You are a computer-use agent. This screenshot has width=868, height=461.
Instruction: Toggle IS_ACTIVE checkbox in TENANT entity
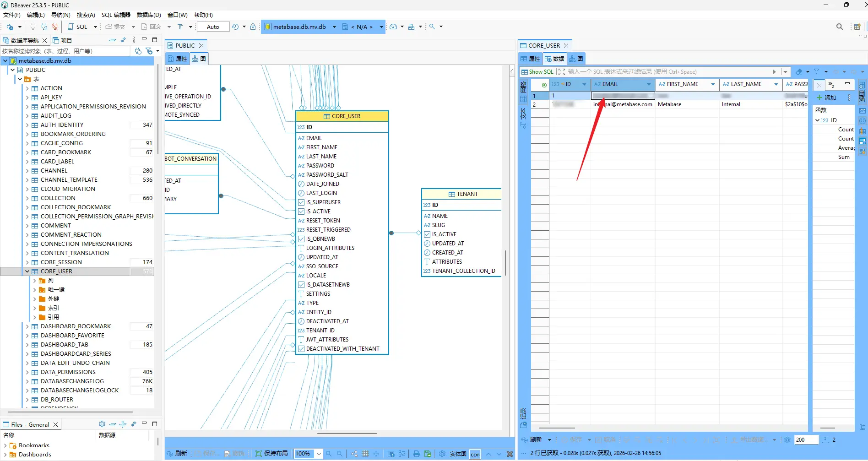point(427,234)
